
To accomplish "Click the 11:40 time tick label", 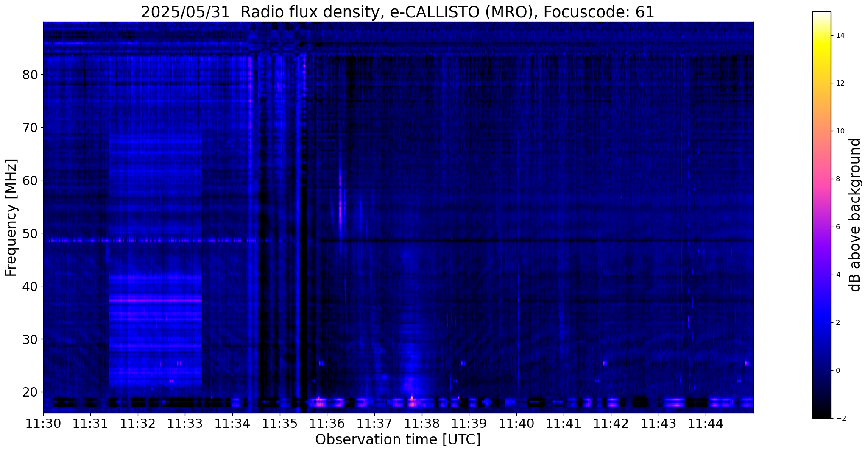I will tap(516, 423).
